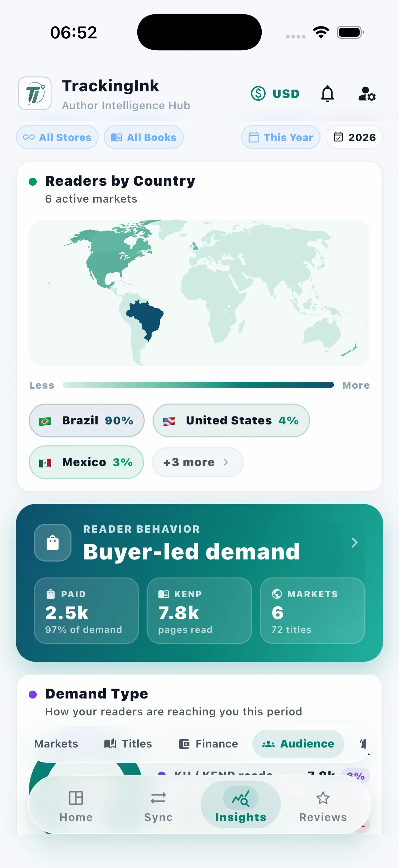Tap the '72 titles' label

pyautogui.click(x=291, y=629)
